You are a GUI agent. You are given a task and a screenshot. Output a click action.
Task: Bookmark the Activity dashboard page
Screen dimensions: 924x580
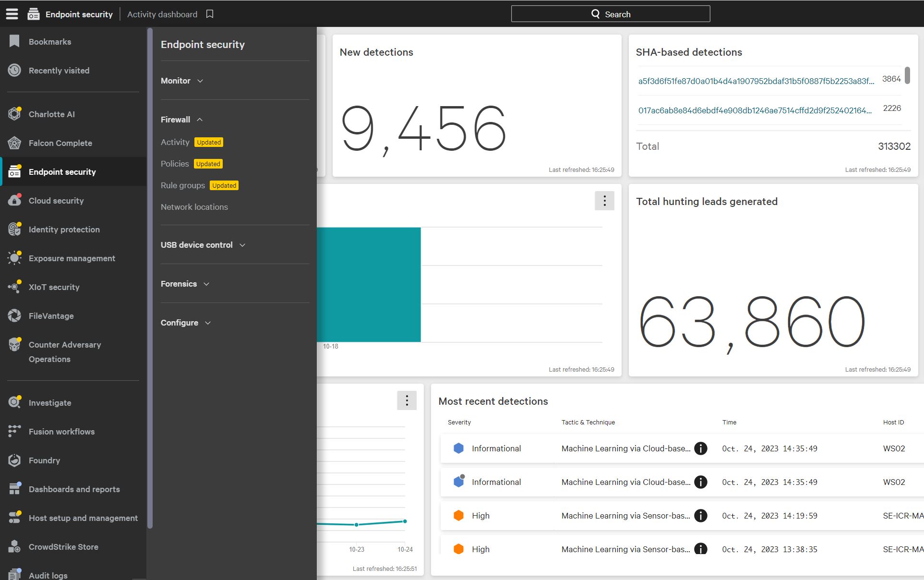point(210,14)
